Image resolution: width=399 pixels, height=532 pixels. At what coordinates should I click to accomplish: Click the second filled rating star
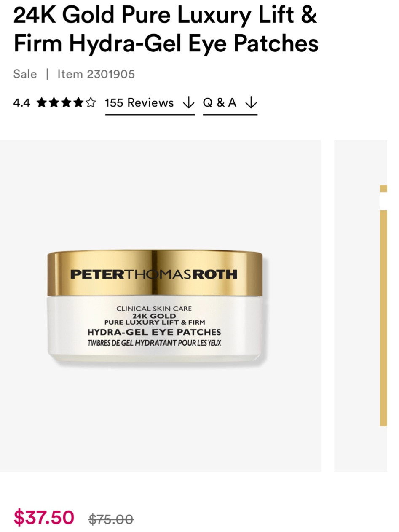point(54,102)
